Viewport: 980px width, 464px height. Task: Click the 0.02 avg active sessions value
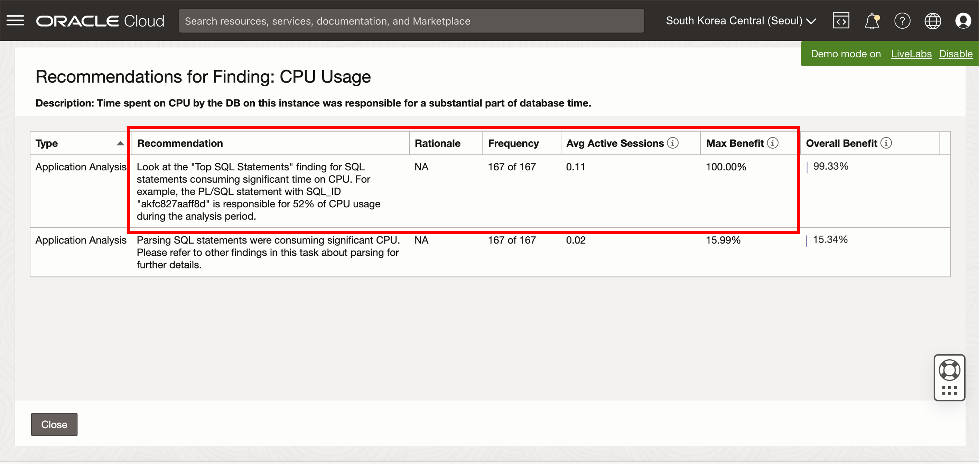tap(576, 240)
